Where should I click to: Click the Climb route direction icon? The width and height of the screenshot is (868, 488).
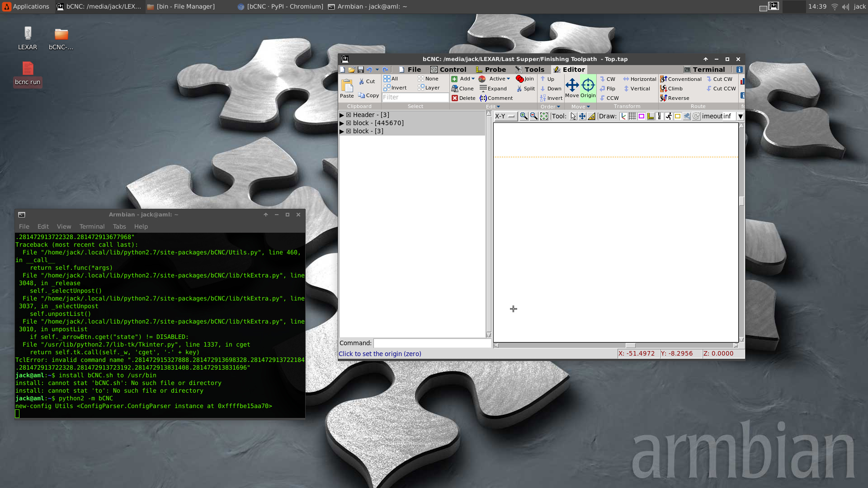pos(664,89)
